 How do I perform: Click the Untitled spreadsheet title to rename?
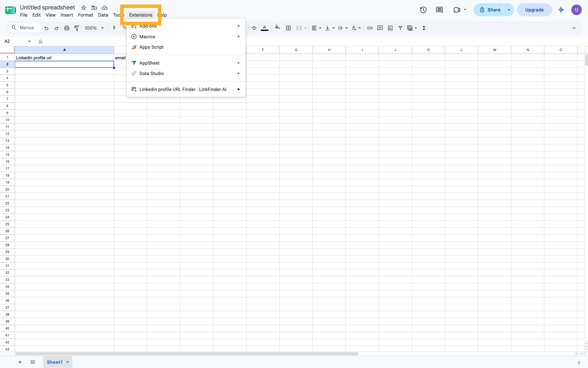pyautogui.click(x=47, y=8)
